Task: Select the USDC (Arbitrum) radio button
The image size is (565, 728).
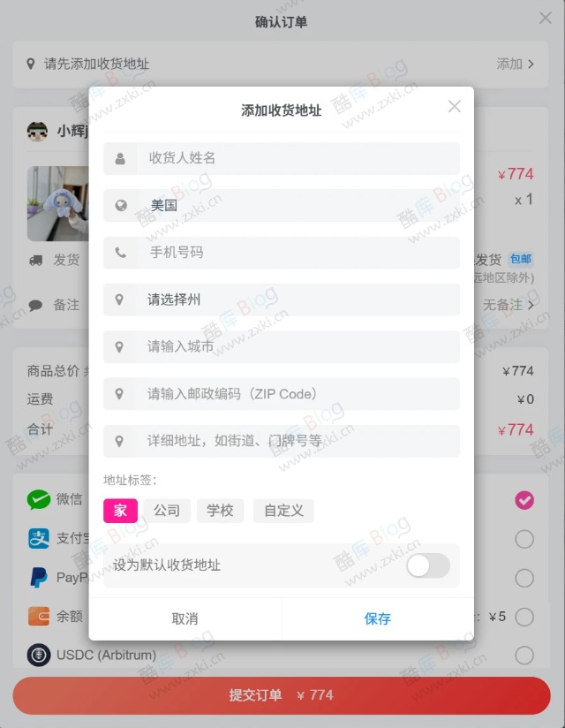Action: tap(524, 655)
